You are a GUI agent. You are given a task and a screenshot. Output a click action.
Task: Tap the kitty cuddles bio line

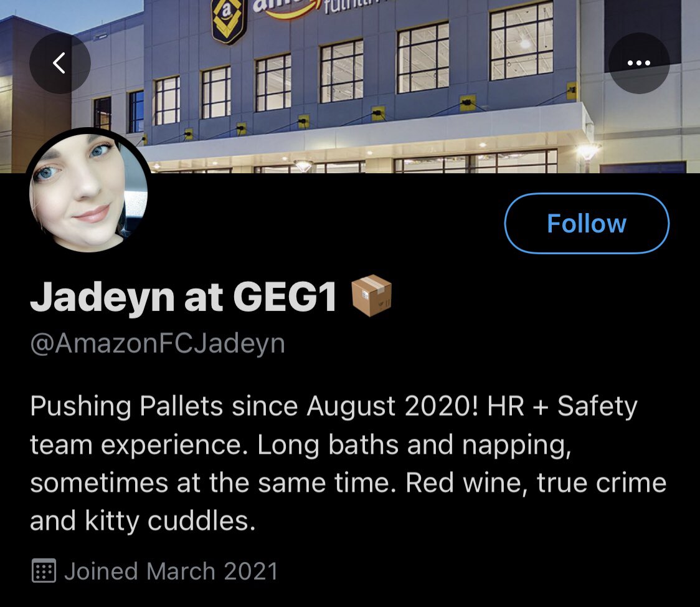coord(143,521)
